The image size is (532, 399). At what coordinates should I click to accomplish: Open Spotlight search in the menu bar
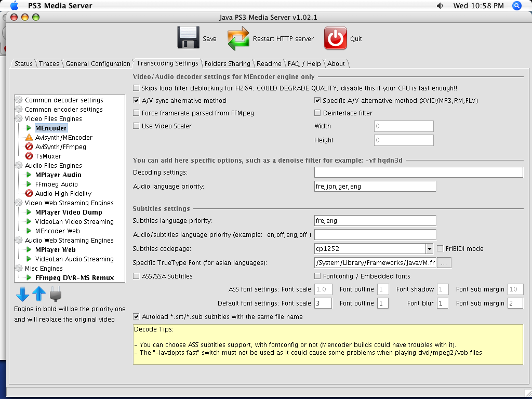pos(517,5)
